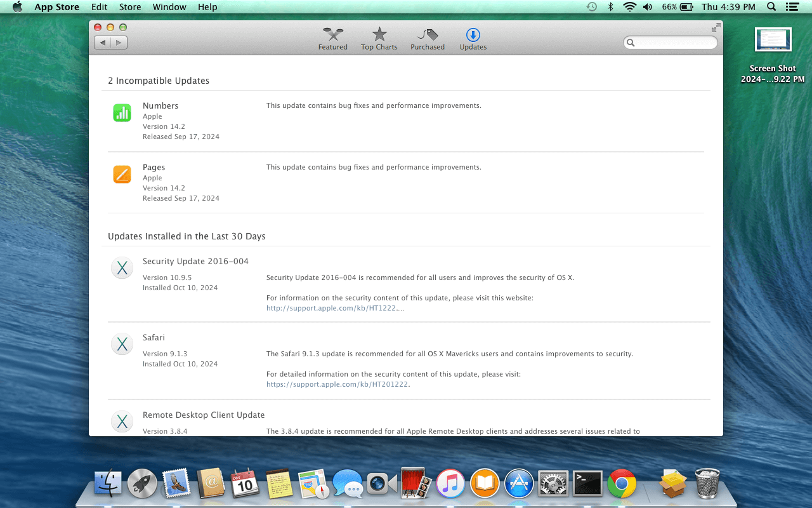This screenshot has height=508, width=812.
Task: Open the Top Charts section
Action: point(379,39)
